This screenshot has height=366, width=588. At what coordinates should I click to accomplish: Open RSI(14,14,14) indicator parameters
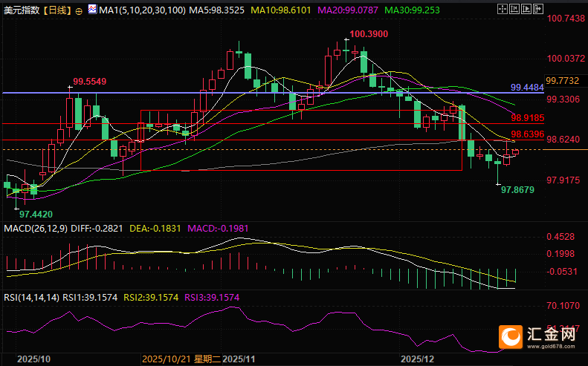point(31,298)
